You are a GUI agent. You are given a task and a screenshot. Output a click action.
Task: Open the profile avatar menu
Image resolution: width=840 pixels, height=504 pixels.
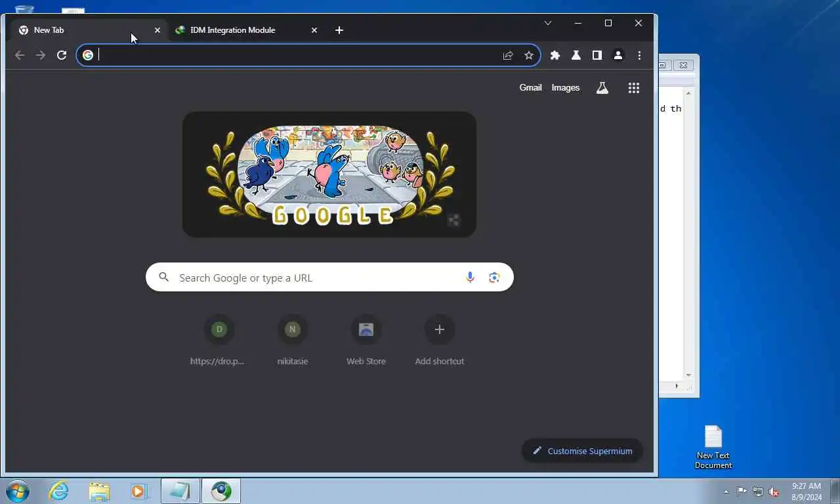pyautogui.click(x=618, y=55)
